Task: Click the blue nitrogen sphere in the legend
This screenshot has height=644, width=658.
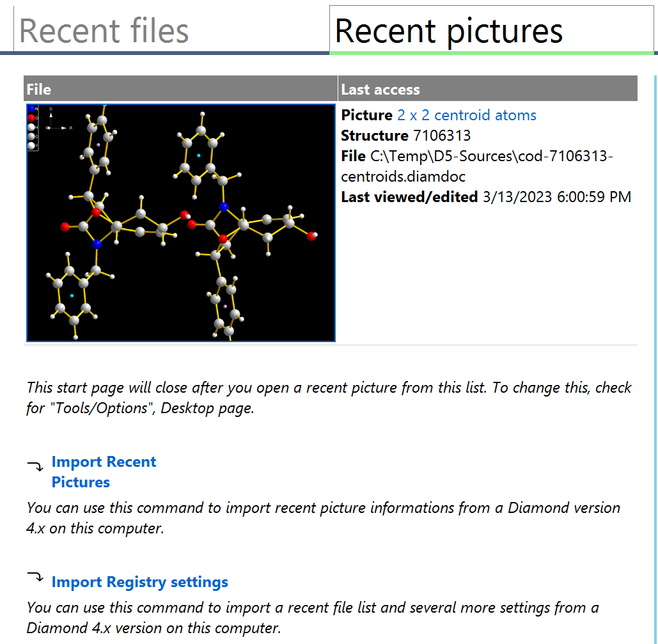Action: coord(31,109)
